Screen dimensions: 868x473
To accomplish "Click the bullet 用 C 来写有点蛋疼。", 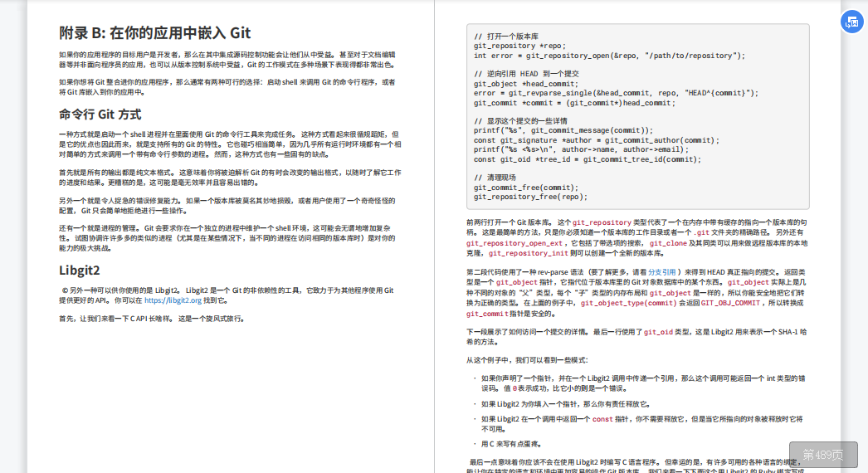I will pyautogui.click(x=511, y=444).
